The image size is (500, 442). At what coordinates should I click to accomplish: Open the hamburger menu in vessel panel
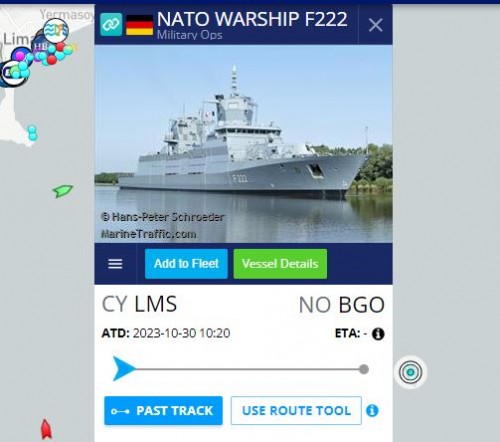tap(115, 264)
